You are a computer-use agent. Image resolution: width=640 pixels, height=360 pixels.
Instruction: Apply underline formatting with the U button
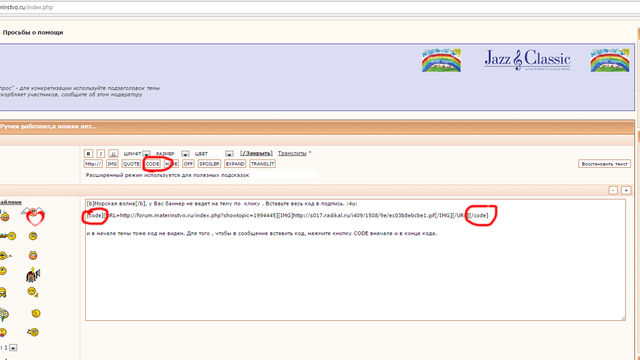113,153
